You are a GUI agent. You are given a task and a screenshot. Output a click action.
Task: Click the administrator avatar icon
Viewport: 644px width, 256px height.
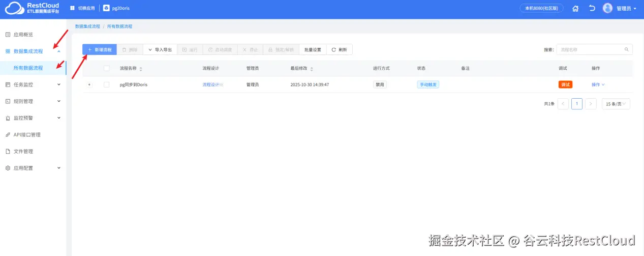tap(607, 8)
